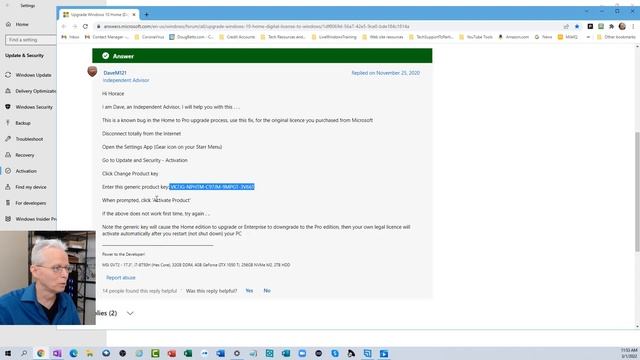
Task: Click the highlighted generic product key text
Action: pyautogui.click(x=212, y=187)
